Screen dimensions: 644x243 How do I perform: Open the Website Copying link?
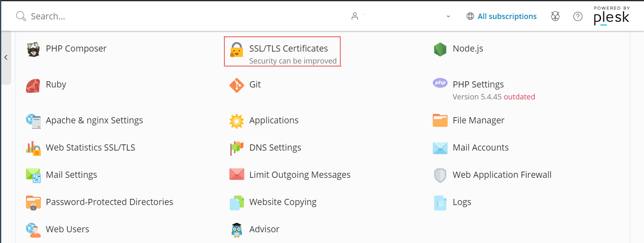click(x=283, y=202)
